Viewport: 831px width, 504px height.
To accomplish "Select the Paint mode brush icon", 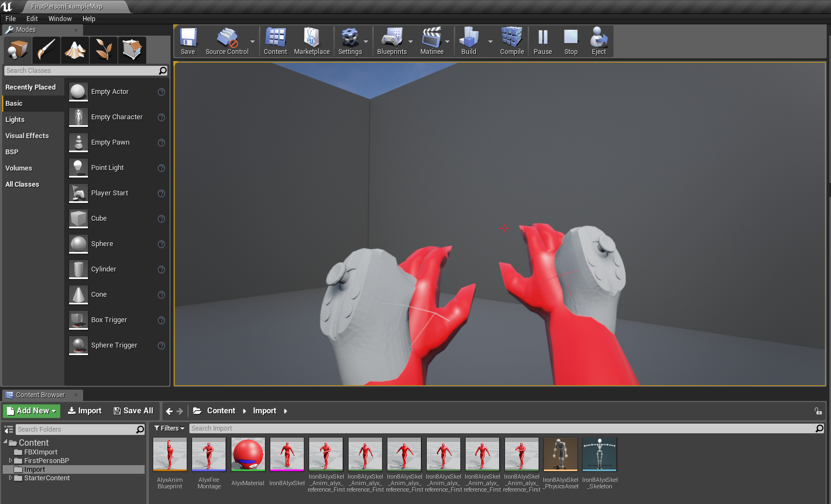I will 46,50.
